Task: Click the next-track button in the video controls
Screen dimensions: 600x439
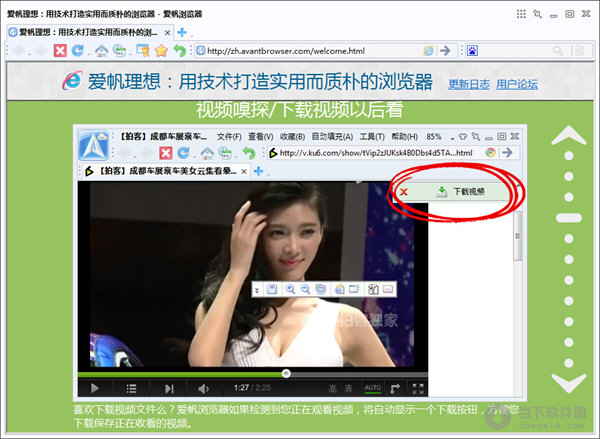Action: tap(169, 388)
